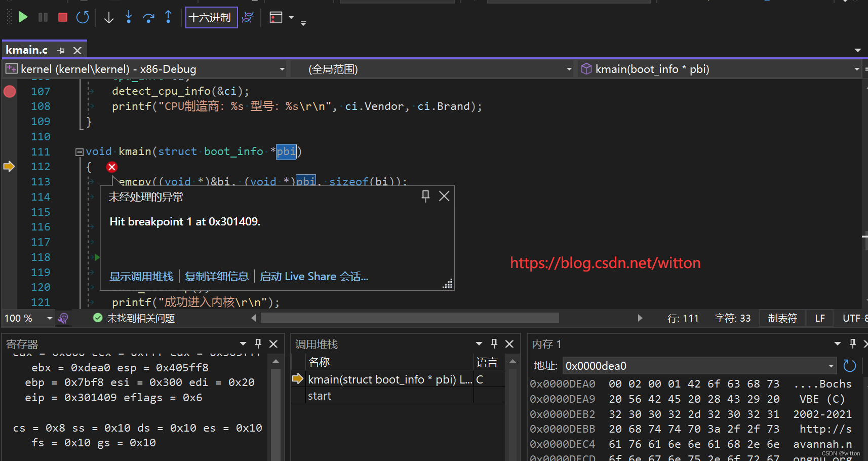Toggle the breakpoint on line 107
The image size is (868, 461).
click(10, 91)
